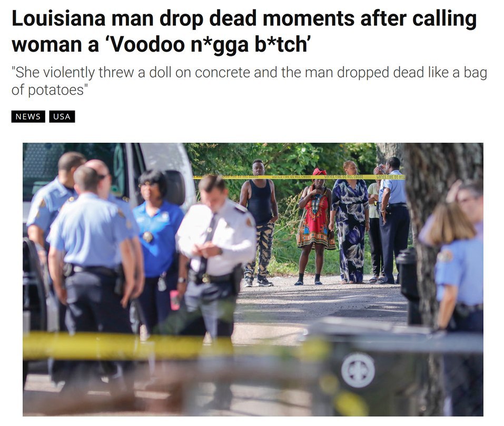Screen dimensions: 504x426
Task: Click the word 'Voodoo' in the headline
Action: (147, 44)
